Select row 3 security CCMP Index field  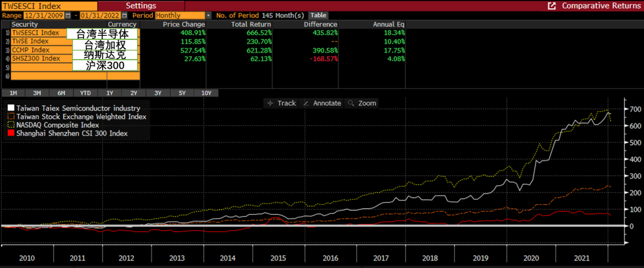coord(42,50)
